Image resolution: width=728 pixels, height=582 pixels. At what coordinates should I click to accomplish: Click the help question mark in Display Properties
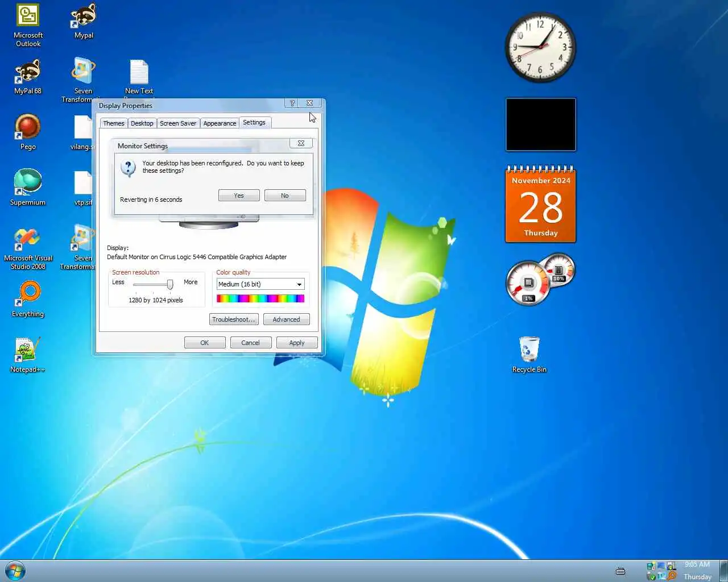pos(292,103)
